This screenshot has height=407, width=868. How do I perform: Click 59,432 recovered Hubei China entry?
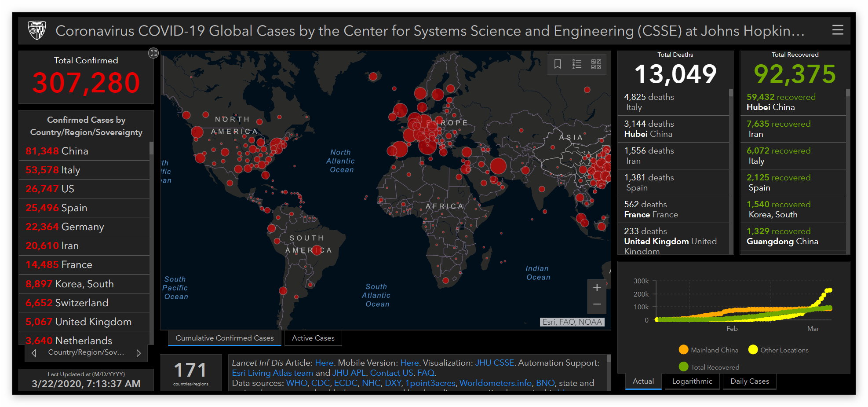tap(793, 102)
